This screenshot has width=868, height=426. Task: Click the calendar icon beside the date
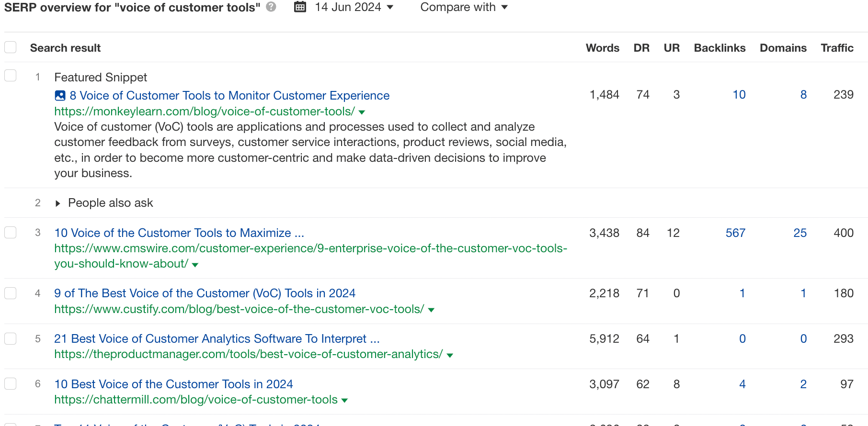point(300,7)
